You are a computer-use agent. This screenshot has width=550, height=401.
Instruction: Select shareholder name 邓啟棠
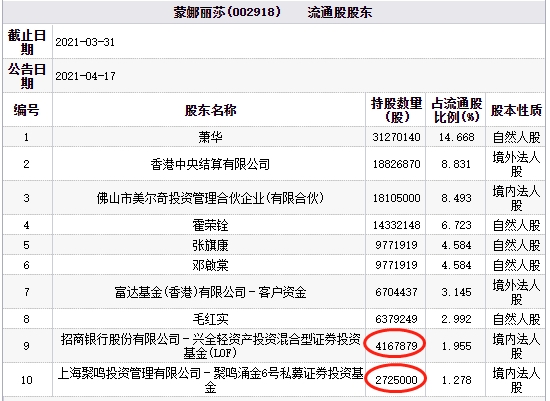pyautogui.click(x=210, y=265)
